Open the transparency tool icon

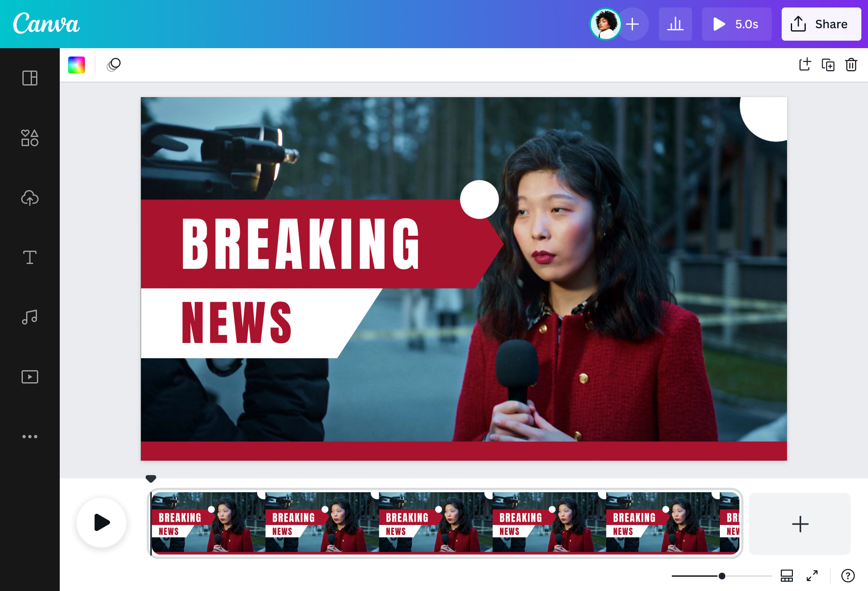114,65
